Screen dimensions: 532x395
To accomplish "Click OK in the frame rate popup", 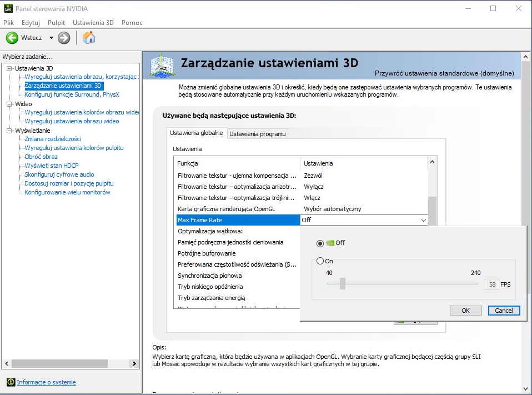I will pos(465,311).
